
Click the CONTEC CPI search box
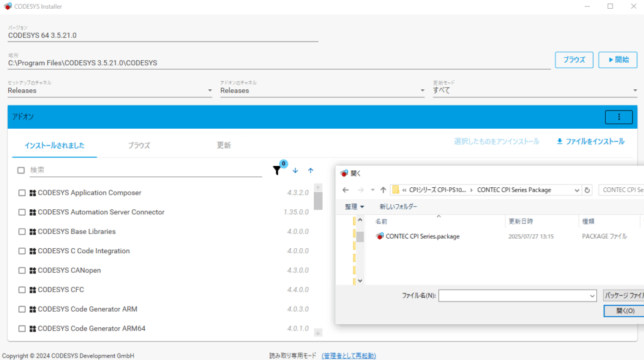click(x=621, y=190)
